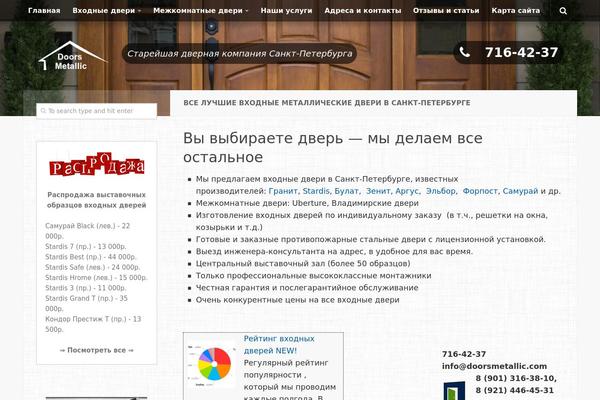Open the search magnifier icon in navbar

pyautogui.click(x=563, y=11)
